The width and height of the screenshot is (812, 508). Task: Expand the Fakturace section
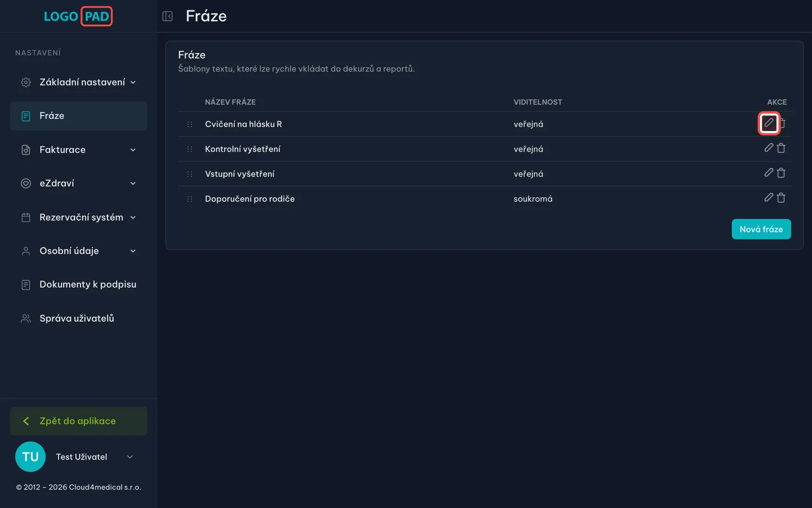(x=78, y=150)
